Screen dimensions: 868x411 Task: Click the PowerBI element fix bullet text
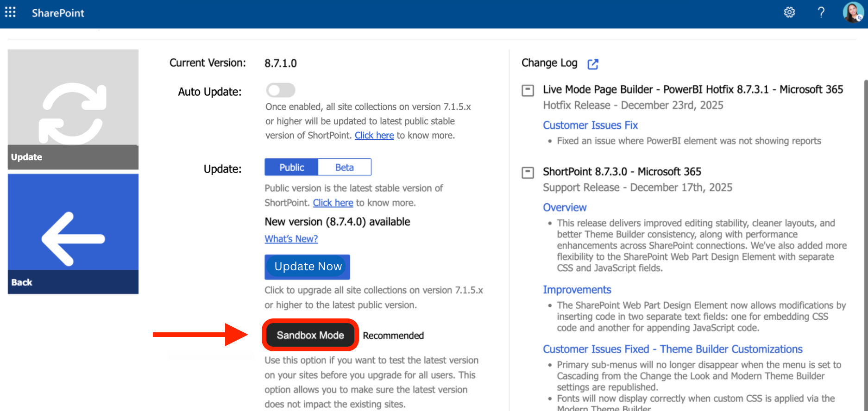coord(689,141)
